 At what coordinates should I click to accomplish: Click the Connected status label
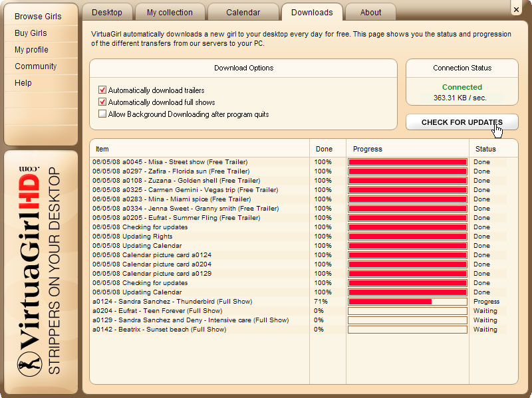pyautogui.click(x=462, y=87)
